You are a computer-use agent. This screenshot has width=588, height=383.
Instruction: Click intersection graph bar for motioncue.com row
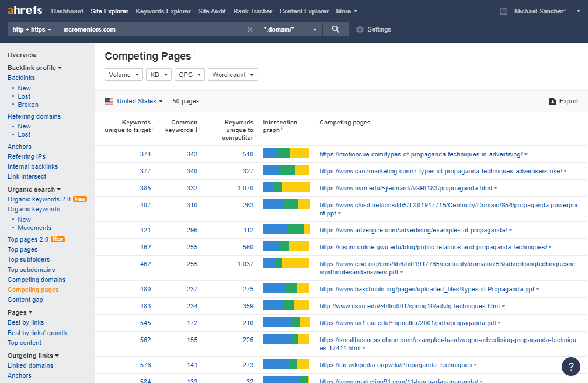point(286,153)
